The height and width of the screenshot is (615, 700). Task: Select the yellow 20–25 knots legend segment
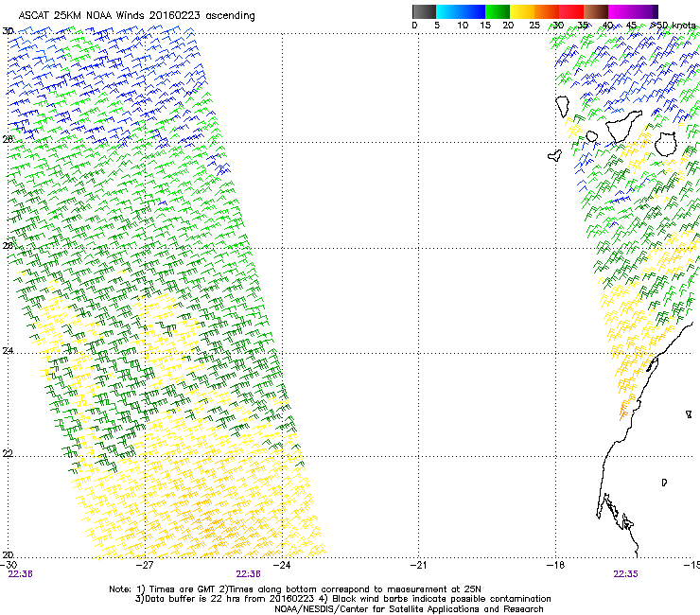522,11
